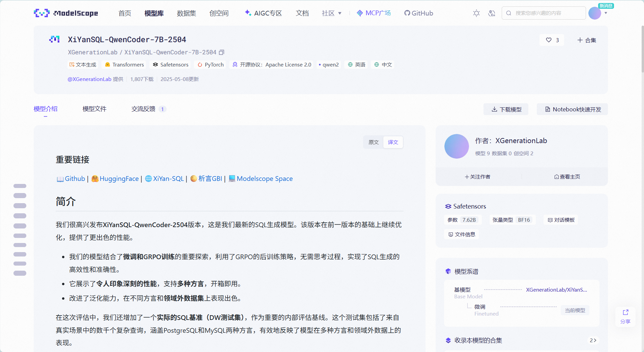Switch to 模型介绍 tab

click(46, 109)
